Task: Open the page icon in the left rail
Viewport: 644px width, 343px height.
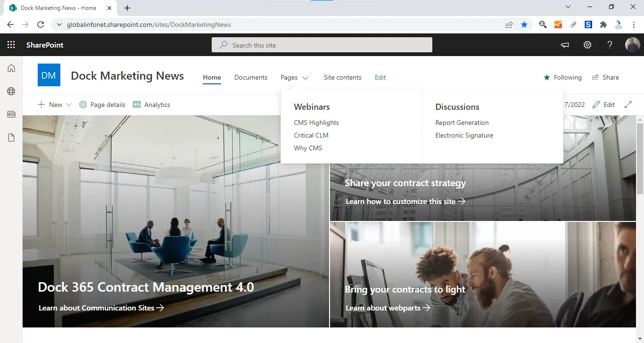Action: 11,138
